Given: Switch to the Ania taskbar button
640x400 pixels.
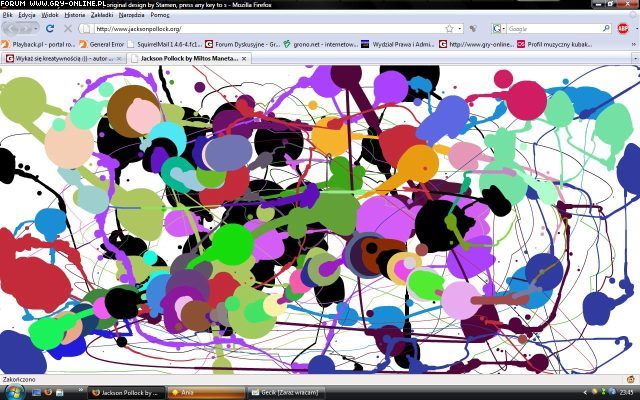Looking at the screenshot, I should click(206, 393).
